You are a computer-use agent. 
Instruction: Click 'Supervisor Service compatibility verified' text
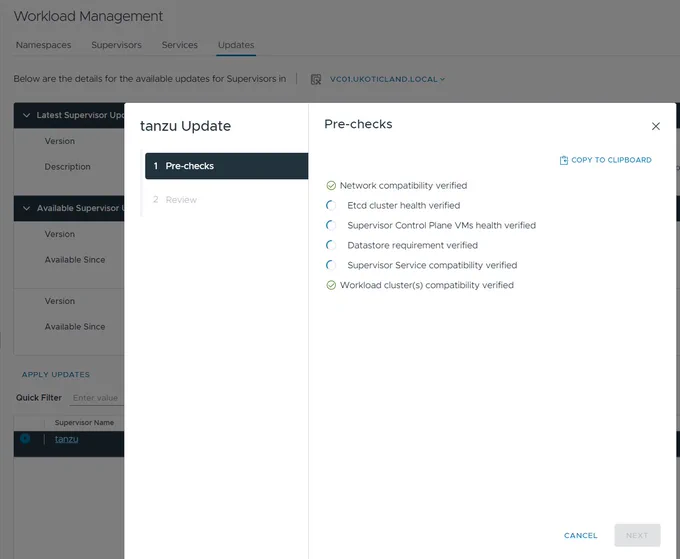pos(432,265)
